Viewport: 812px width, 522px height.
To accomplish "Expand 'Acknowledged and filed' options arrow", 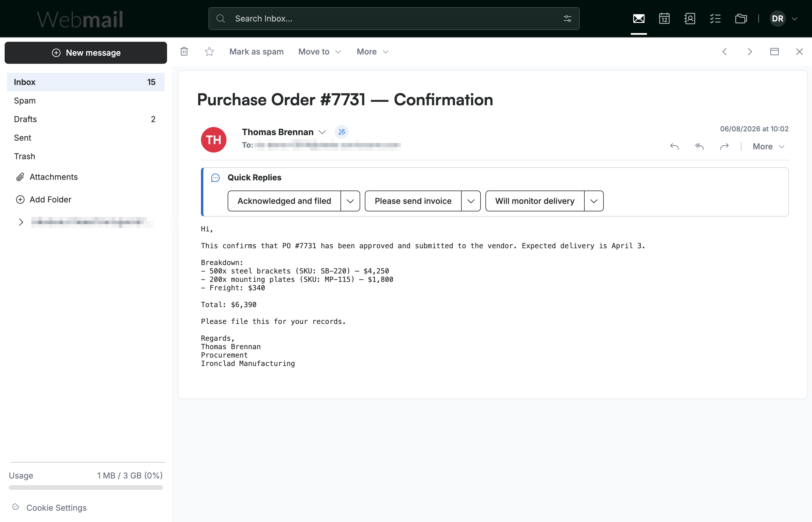I will coord(350,201).
